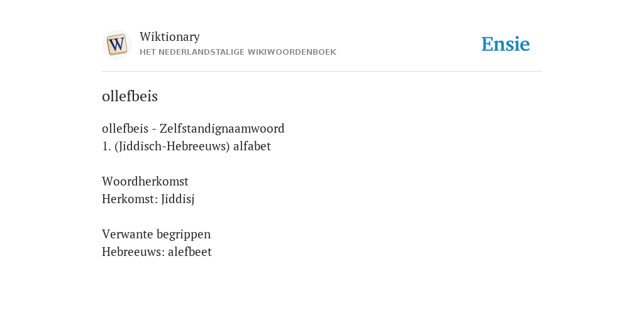Click the word alfabet in the definition
The image size is (644, 322).
(x=252, y=146)
